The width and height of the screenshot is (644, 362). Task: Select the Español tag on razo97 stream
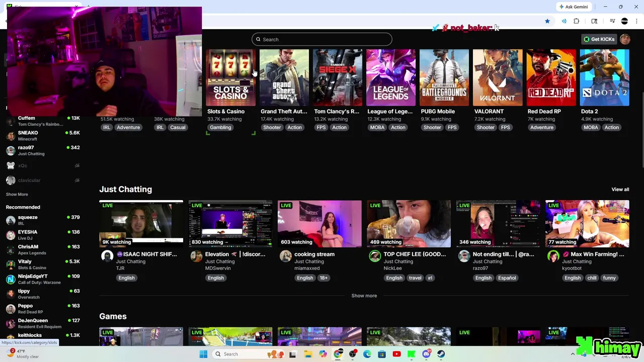507,278
